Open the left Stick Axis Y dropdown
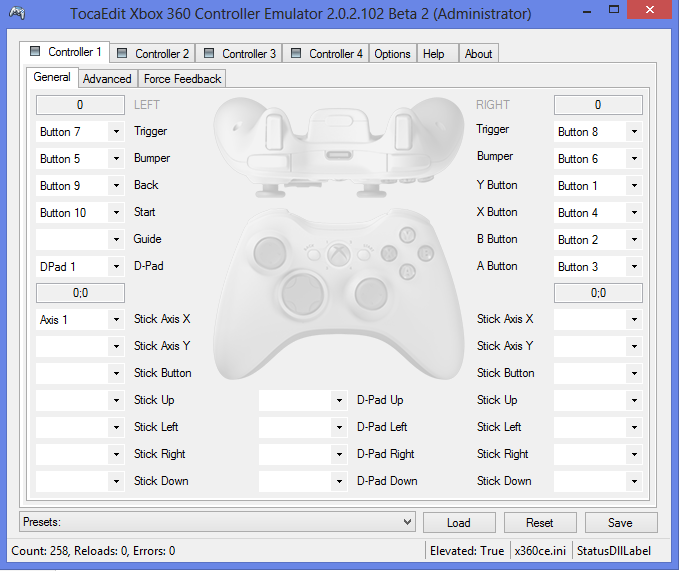 (x=80, y=346)
